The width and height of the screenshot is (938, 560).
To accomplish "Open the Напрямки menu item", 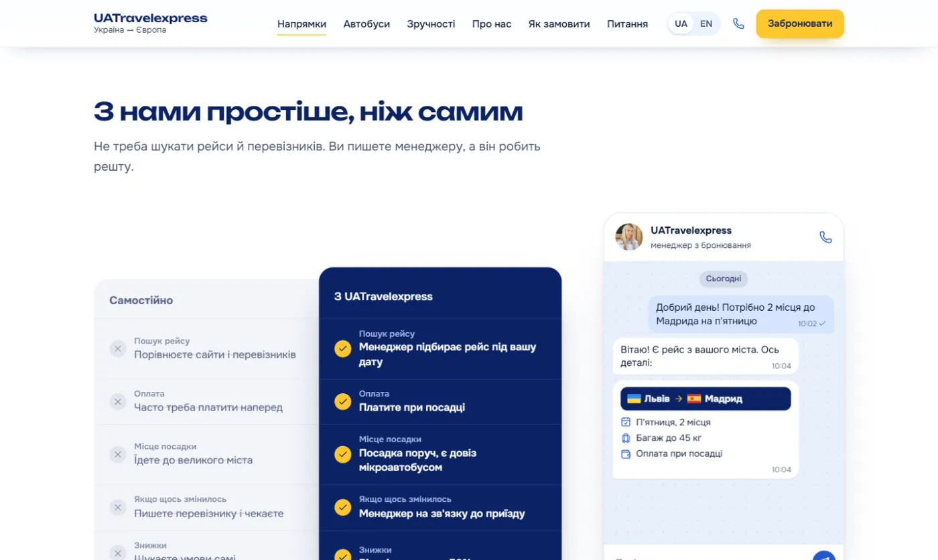I will coord(301,24).
